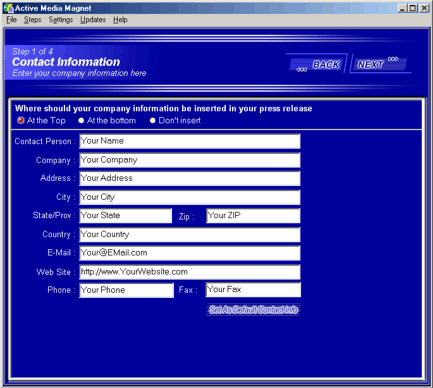The image size is (433, 388).
Task: Open the Steps menu
Action: 32,20
